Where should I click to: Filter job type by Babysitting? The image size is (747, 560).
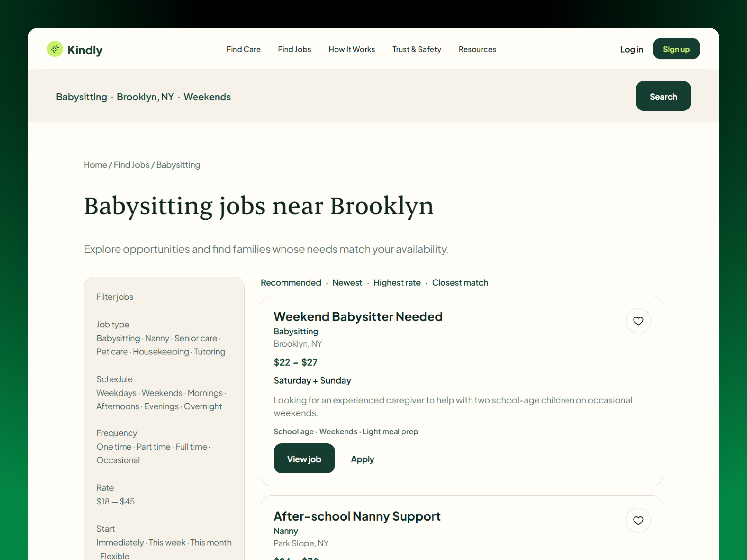coord(118,338)
